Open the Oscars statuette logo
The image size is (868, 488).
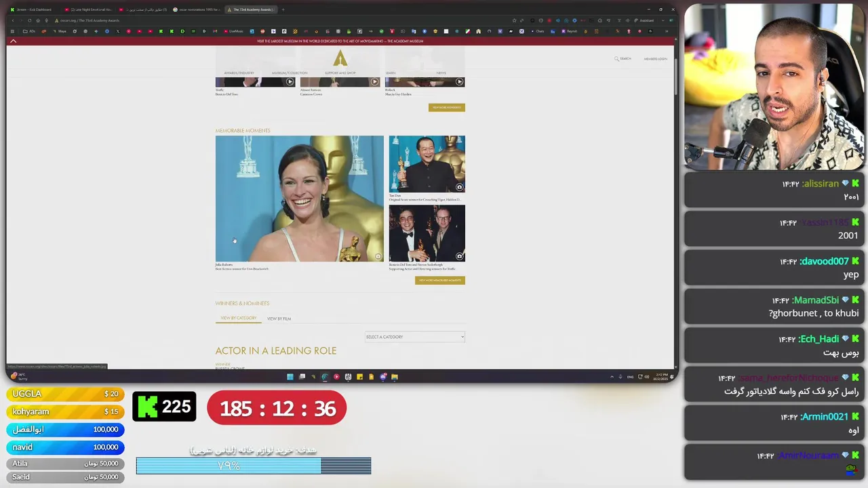point(340,58)
